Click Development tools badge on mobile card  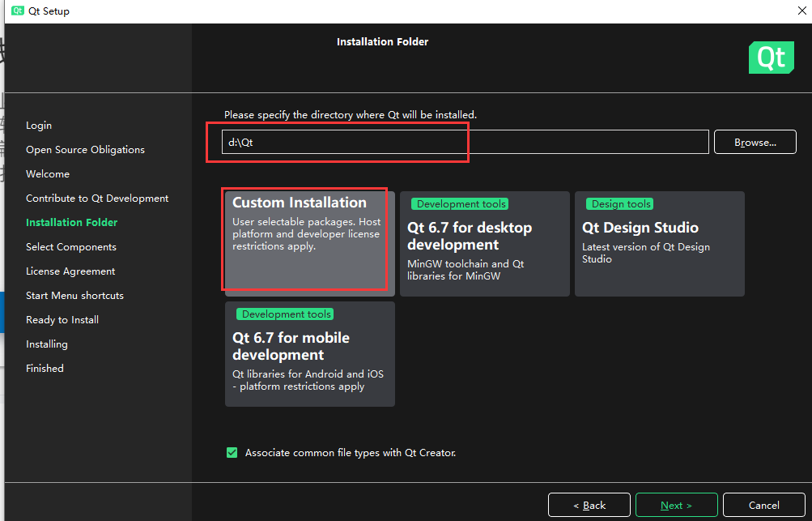285,314
